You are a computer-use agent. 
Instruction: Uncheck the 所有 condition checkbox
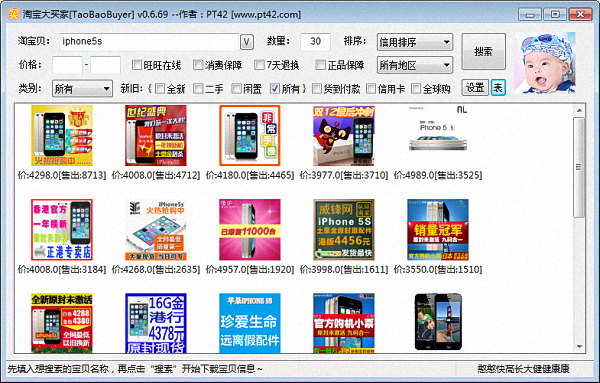274,89
